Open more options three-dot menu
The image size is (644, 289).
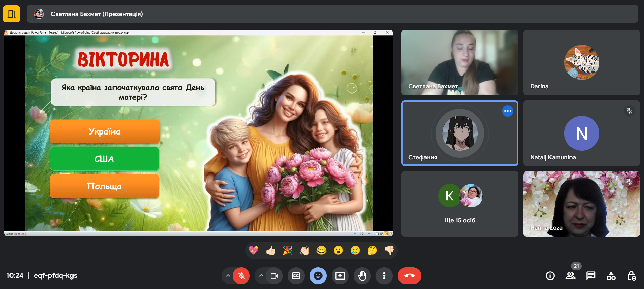pos(384,276)
